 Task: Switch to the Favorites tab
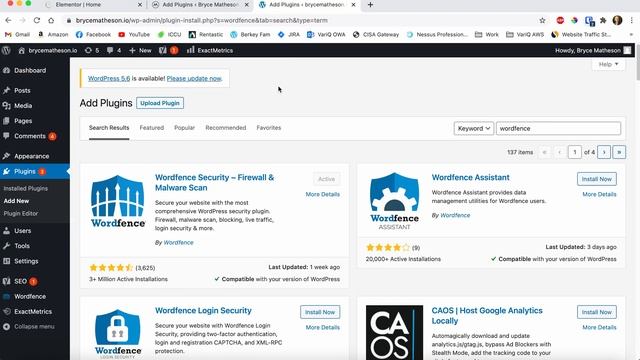(x=269, y=128)
